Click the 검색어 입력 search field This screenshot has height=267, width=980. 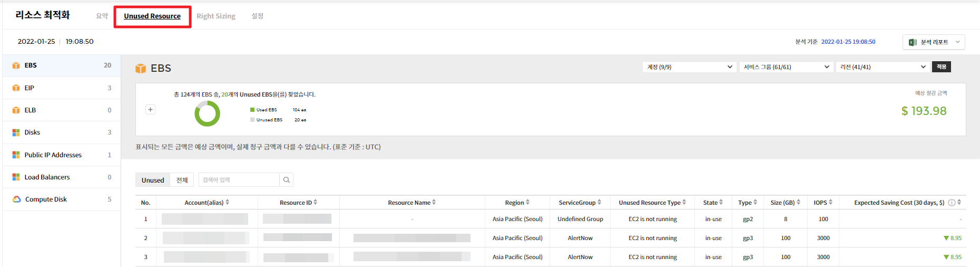point(239,180)
